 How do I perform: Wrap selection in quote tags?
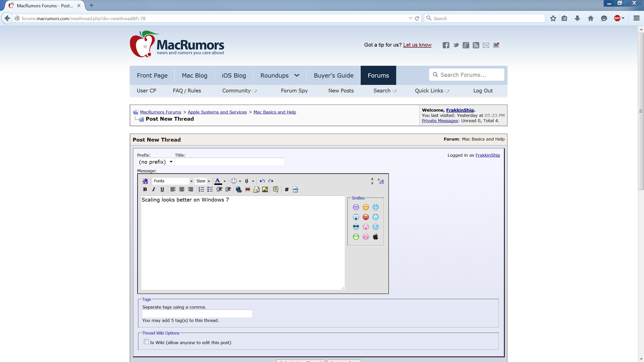[x=276, y=189]
